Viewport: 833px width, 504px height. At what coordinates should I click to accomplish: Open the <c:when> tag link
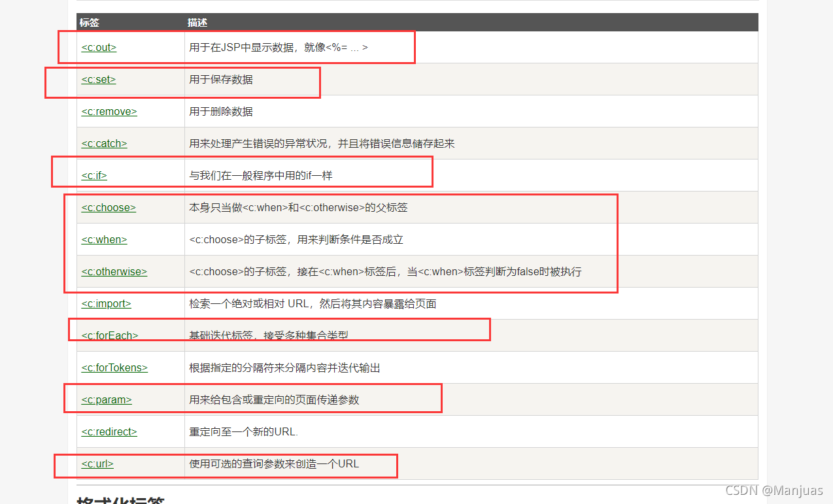[x=104, y=240]
